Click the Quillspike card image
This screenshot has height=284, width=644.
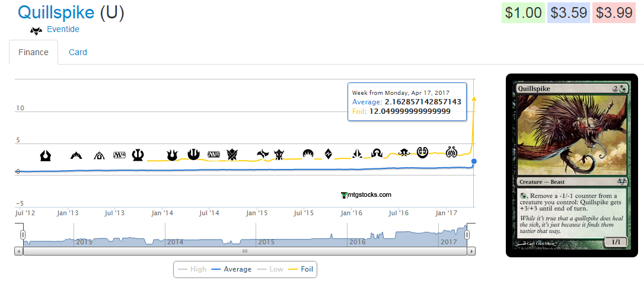tap(572, 165)
